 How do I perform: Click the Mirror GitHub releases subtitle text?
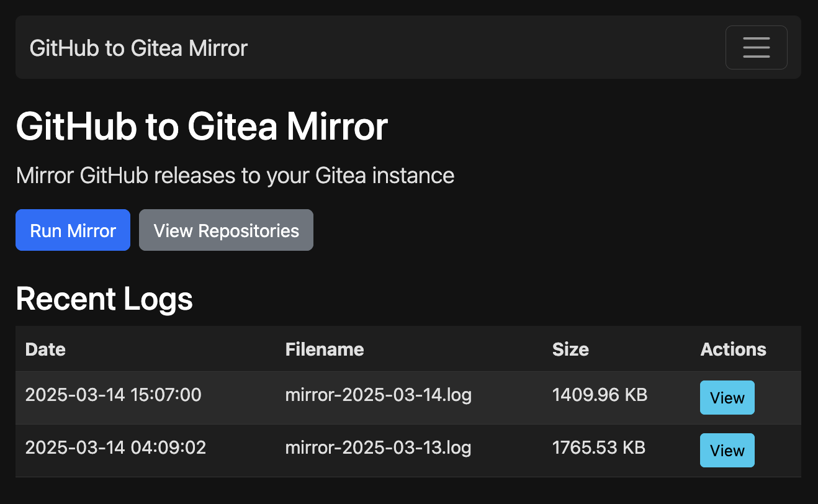click(x=235, y=176)
